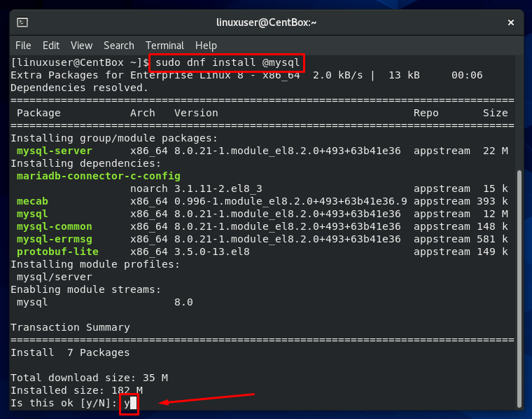Click 'Total download size: 35 M'
Viewport: 532px width, 419px height.
[89, 378]
